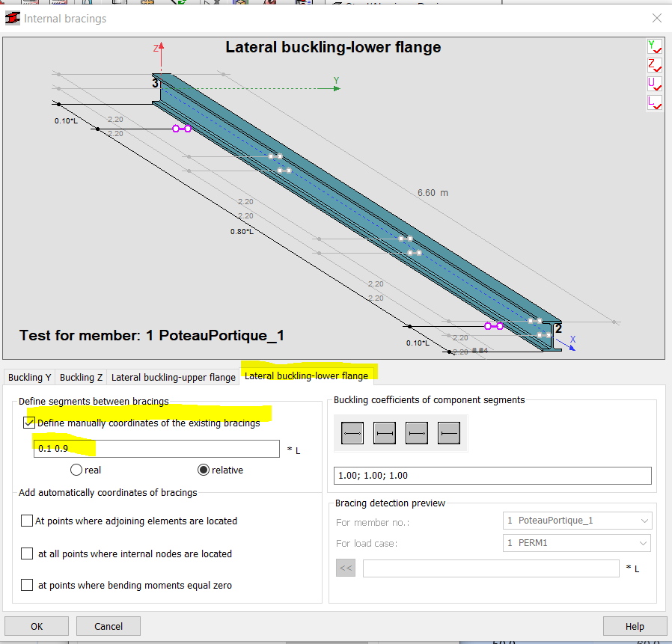672x644 pixels.
Task: Open Help for internal bracings
Action: pos(635,626)
